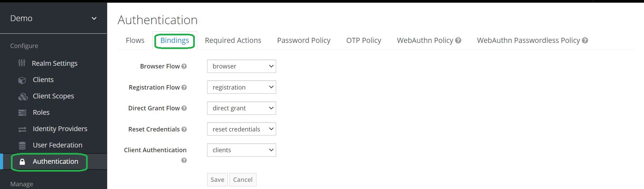Click the Roles list icon
This screenshot has width=644, height=189.
coord(22,113)
